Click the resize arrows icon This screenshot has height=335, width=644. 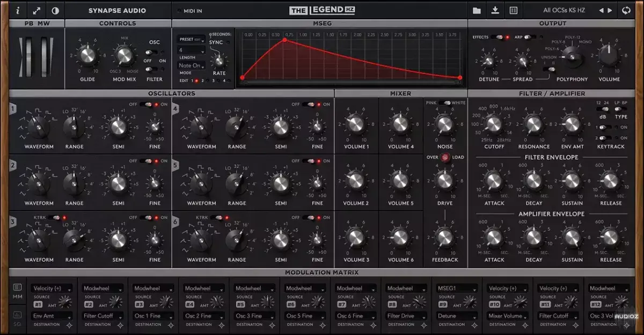coord(36,10)
